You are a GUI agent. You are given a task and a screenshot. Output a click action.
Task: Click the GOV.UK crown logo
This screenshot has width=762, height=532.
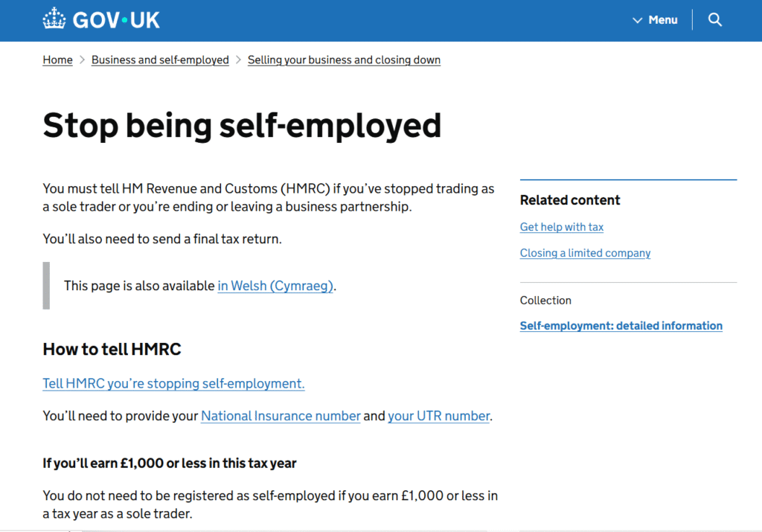coord(54,19)
